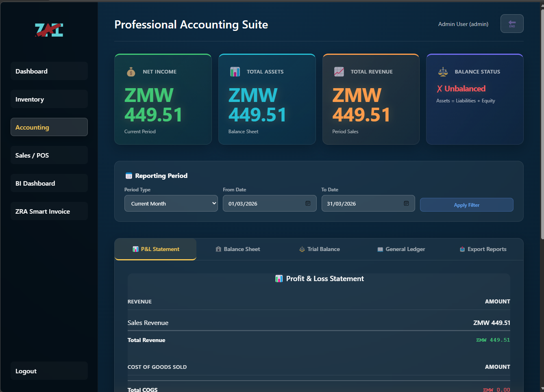Click the chart icon on Total Assets card
544x392 pixels.
click(x=235, y=71)
